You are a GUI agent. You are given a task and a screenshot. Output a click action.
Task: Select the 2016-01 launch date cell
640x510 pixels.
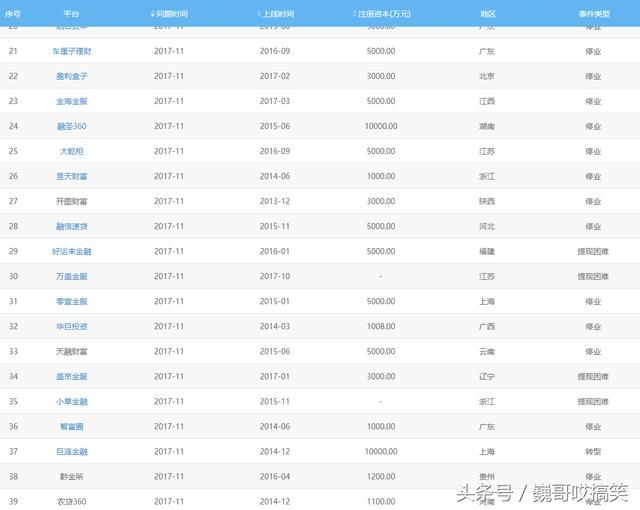(x=275, y=251)
